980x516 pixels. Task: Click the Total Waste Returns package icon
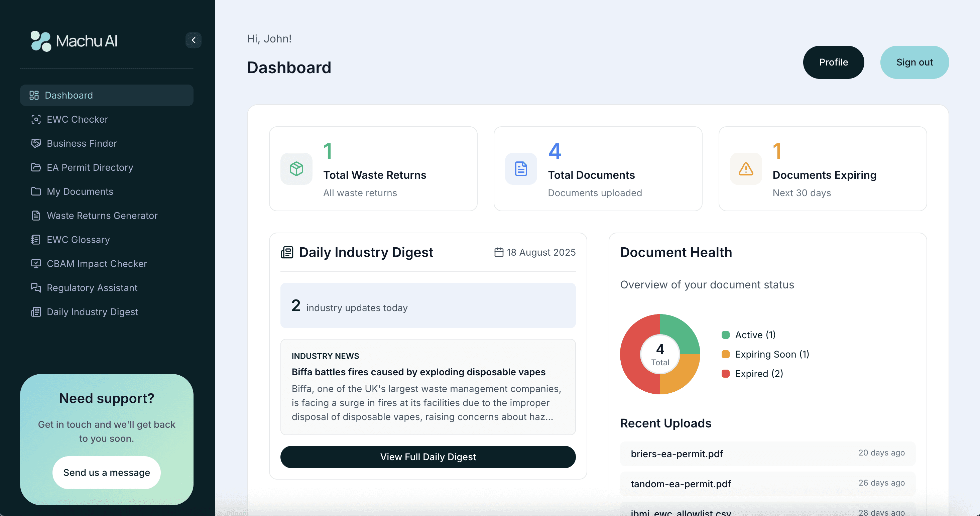(x=296, y=169)
